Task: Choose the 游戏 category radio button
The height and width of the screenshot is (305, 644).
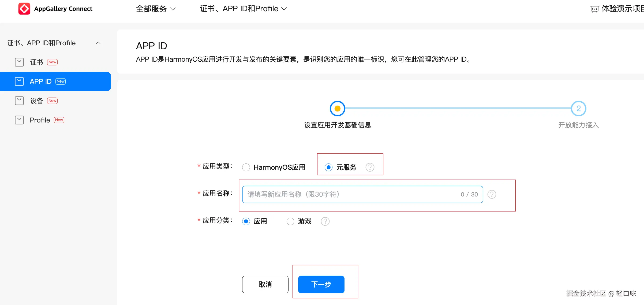Action: coord(290,221)
